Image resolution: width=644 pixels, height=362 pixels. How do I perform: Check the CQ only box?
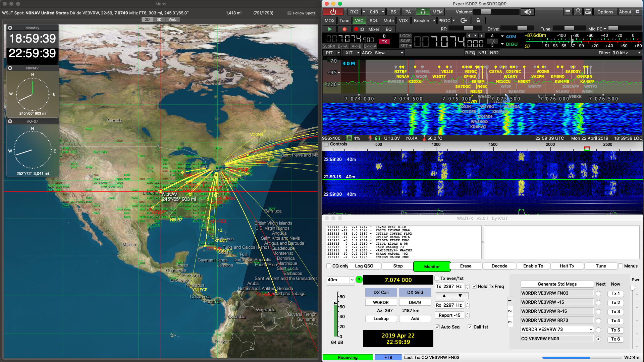[x=329, y=266]
